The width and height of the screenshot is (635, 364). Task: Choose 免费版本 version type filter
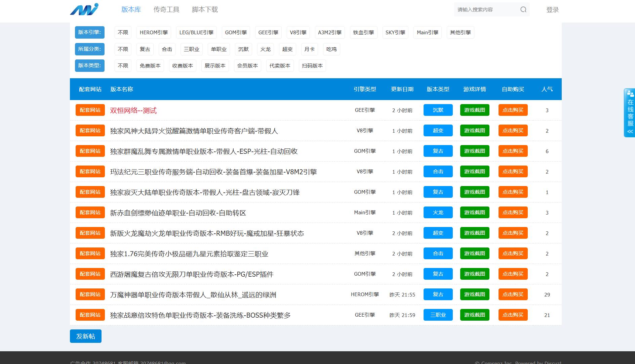click(x=150, y=66)
